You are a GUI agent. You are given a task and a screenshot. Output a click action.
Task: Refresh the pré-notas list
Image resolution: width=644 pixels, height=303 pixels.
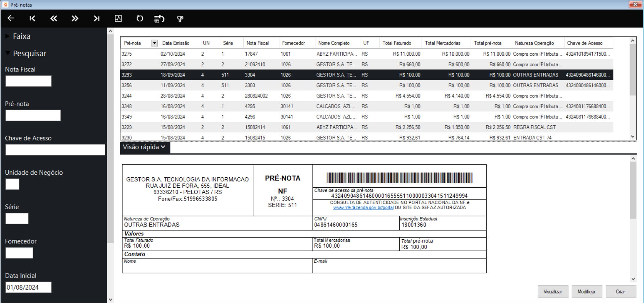(140, 18)
